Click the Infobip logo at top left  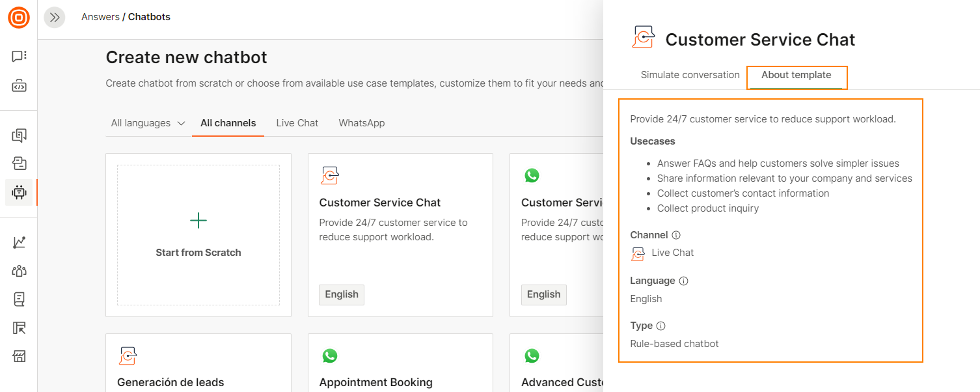(19, 18)
